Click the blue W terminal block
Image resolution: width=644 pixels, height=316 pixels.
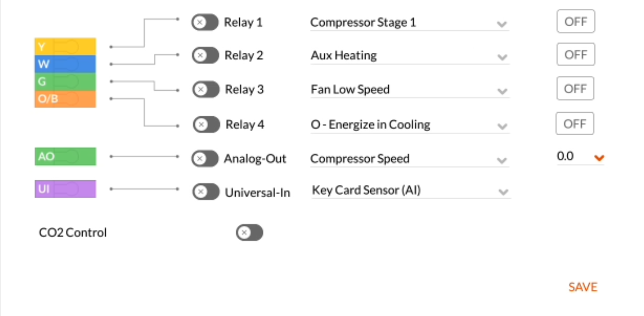coord(65,64)
